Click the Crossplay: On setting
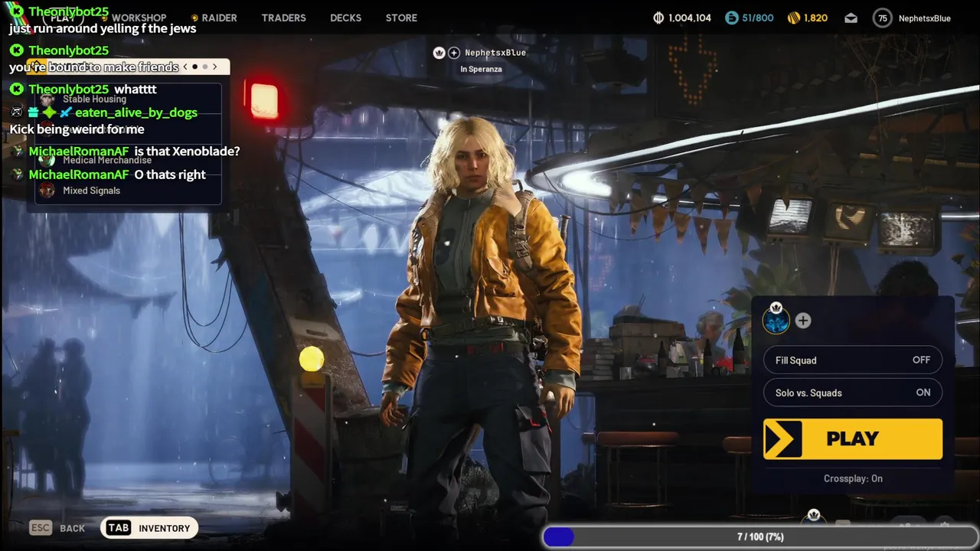This screenshot has height=551, width=980. (853, 478)
